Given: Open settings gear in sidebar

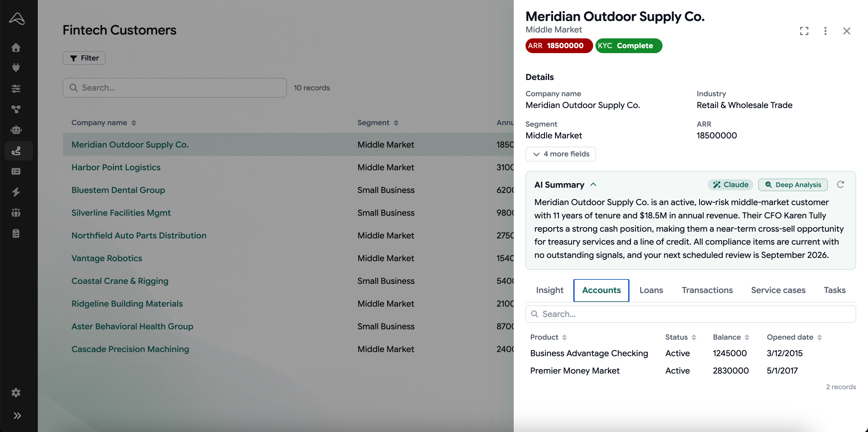Looking at the screenshot, I should tap(16, 392).
